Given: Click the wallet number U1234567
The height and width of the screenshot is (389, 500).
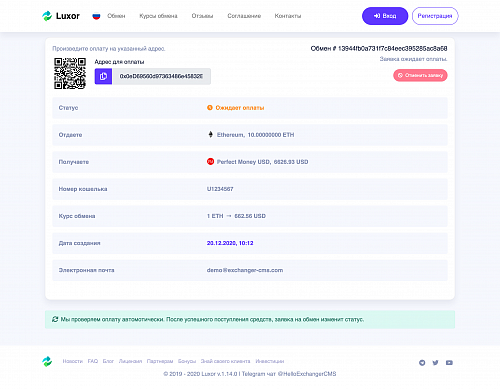Looking at the screenshot, I should tap(220, 189).
